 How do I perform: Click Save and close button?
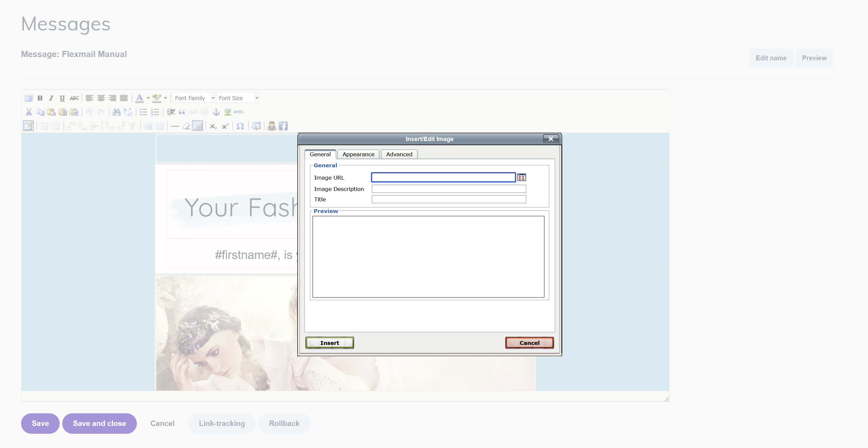(100, 423)
